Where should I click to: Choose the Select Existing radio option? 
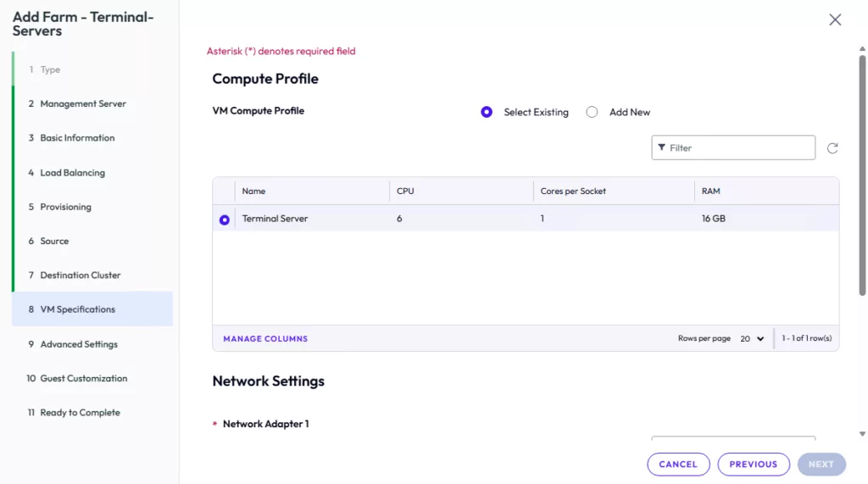pyautogui.click(x=487, y=112)
